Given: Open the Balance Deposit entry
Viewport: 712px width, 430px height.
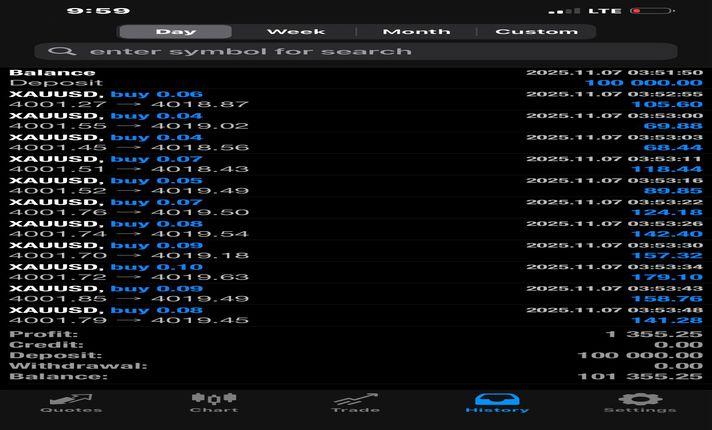Looking at the screenshot, I should click(356, 78).
